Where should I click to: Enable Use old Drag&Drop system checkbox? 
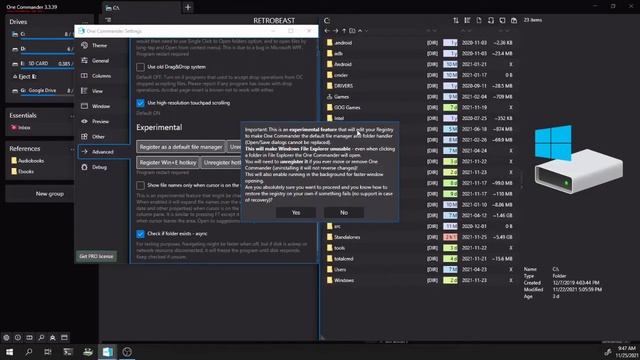coord(140,67)
